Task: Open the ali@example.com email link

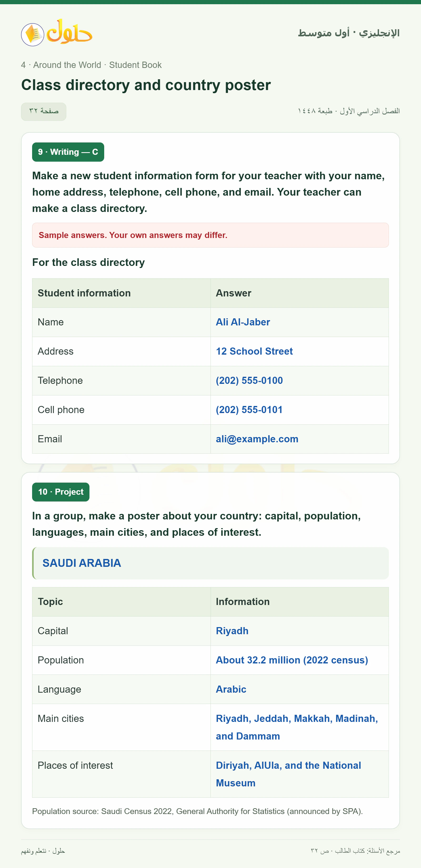Action: tap(257, 439)
